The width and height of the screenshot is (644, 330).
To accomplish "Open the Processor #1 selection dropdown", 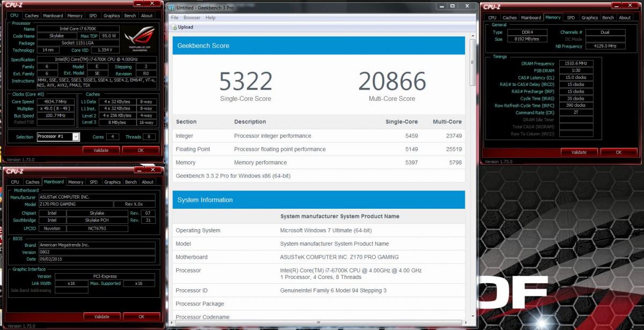I will coord(76,137).
